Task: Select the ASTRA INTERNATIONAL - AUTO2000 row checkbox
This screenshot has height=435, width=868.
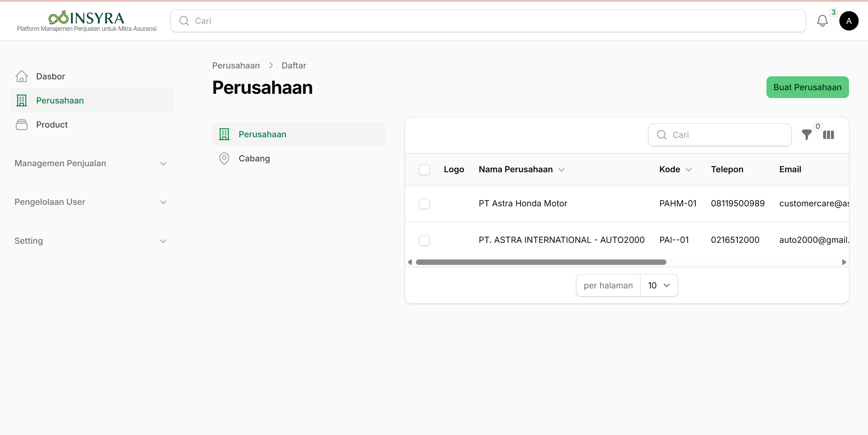Action: point(424,240)
